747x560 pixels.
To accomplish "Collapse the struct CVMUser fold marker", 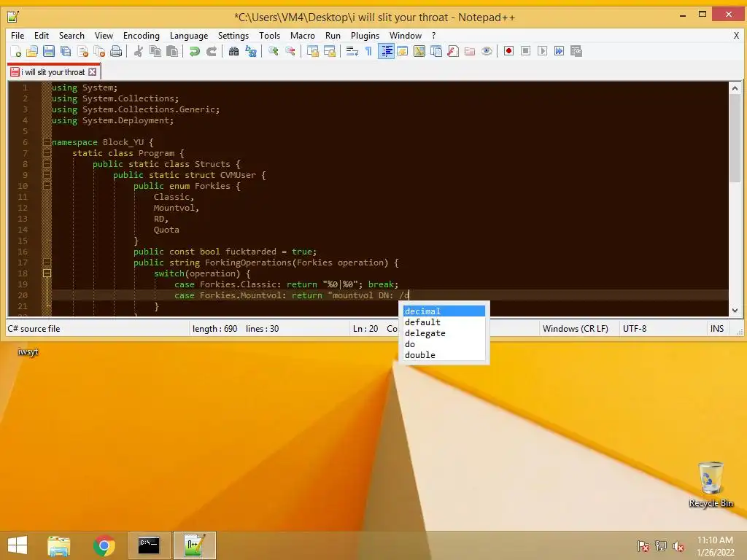I will tap(47, 175).
